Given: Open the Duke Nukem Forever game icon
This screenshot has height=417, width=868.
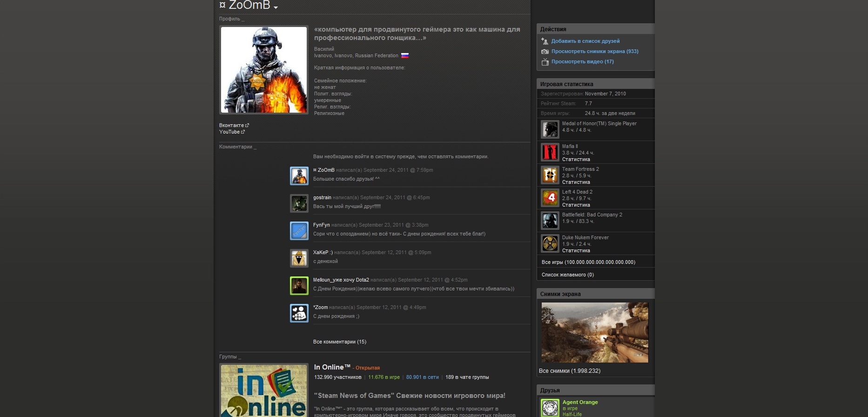Looking at the screenshot, I should (550, 243).
